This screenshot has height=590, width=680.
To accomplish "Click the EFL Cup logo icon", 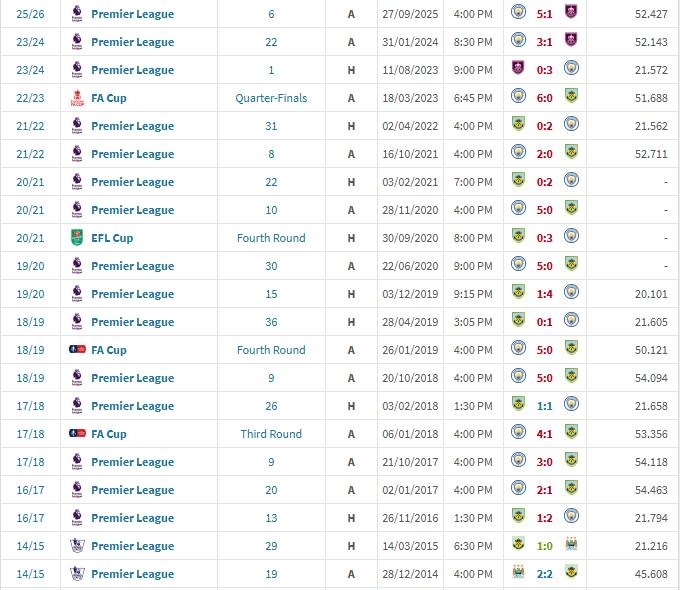I will point(77,238).
